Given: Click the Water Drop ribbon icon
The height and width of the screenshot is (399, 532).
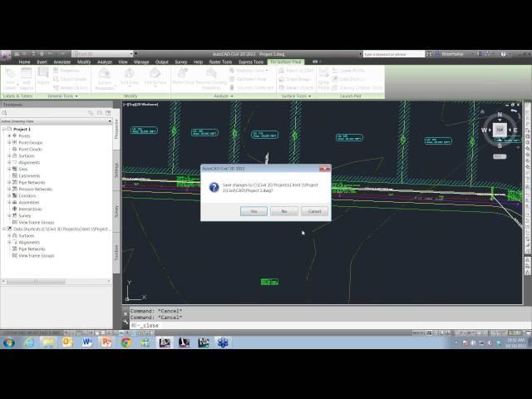Looking at the screenshot, I should pyautogui.click(x=183, y=76).
